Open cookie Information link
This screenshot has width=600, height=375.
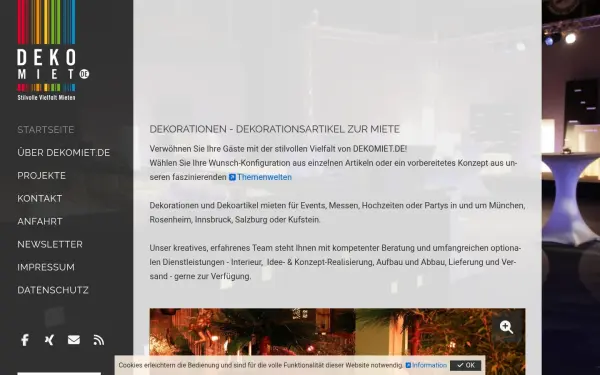[426, 365]
